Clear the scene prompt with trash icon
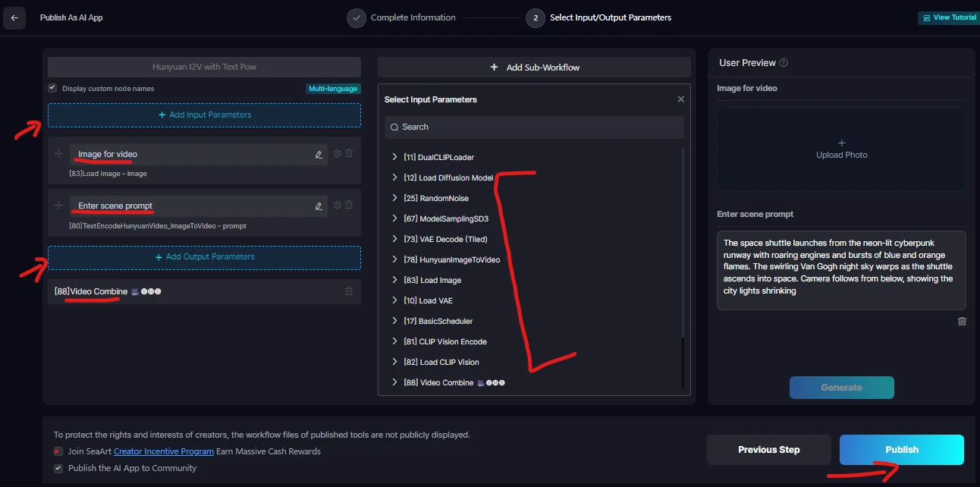 tap(962, 322)
